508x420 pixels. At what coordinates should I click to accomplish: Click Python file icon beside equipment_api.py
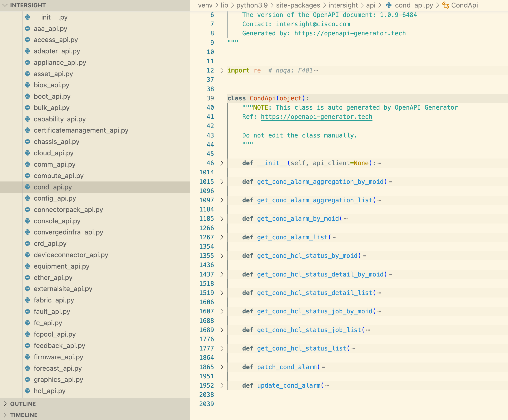[x=28, y=266]
